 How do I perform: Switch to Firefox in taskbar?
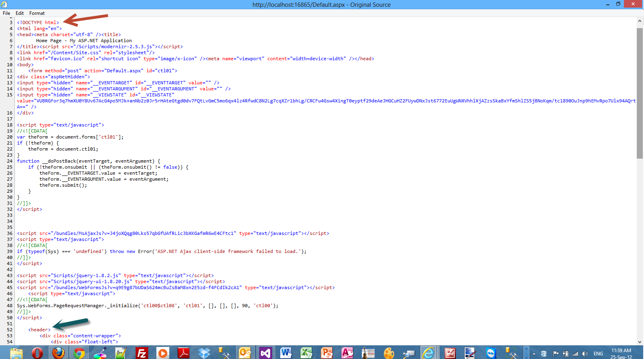58,353
